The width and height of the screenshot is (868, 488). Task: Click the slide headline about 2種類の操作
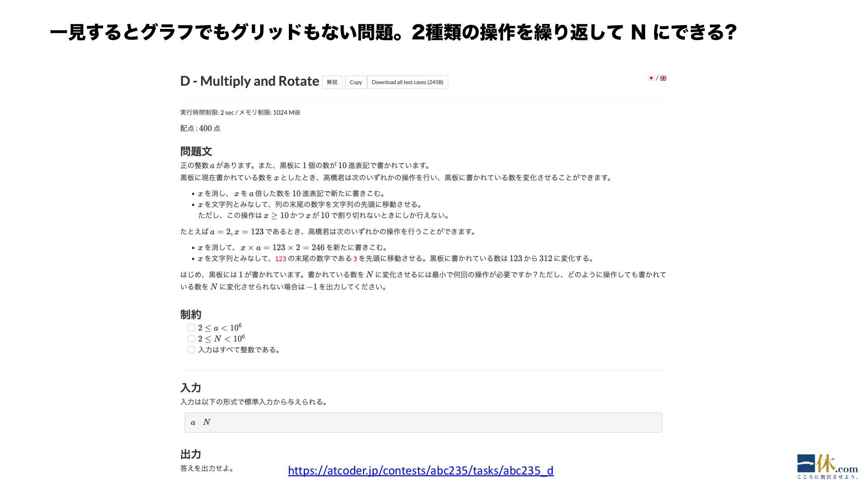(x=393, y=33)
